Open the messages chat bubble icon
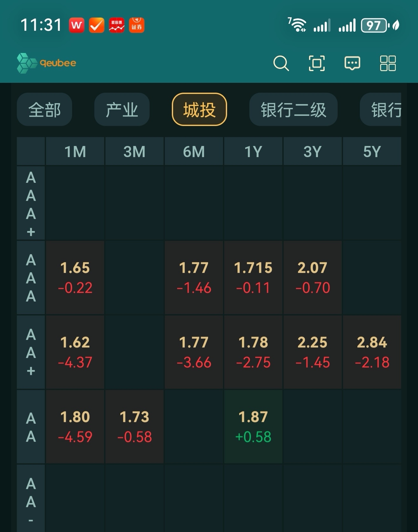The image size is (418, 532). click(352, 63)
